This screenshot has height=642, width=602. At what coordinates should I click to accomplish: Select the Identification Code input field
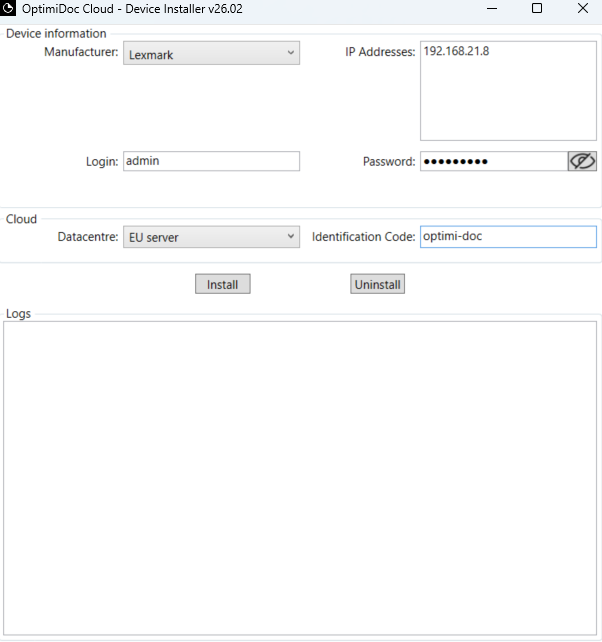(x=507, y=237)
